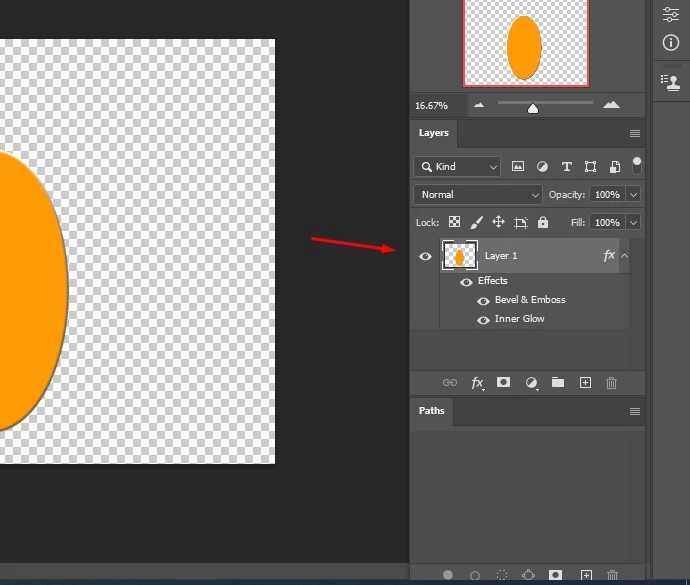Click the Effects label
Screen dimensions: 690x585
click(492, 281)
